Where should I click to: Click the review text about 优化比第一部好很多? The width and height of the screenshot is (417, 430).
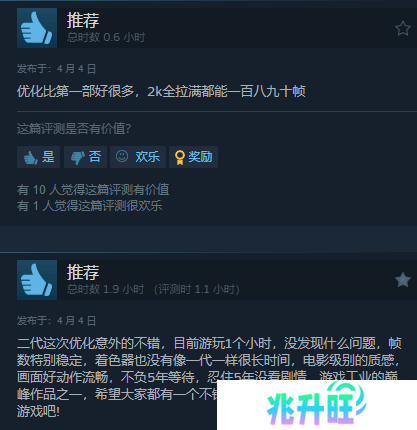161,91
